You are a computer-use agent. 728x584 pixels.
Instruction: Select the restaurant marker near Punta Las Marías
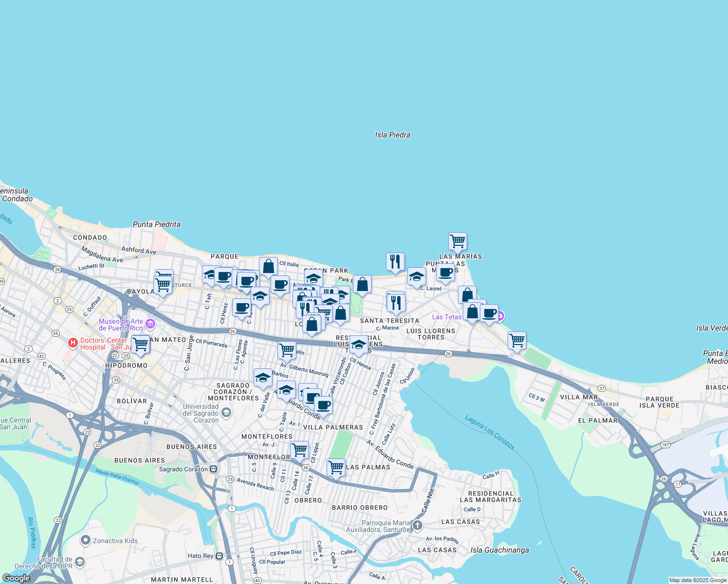tap(395, 261)
